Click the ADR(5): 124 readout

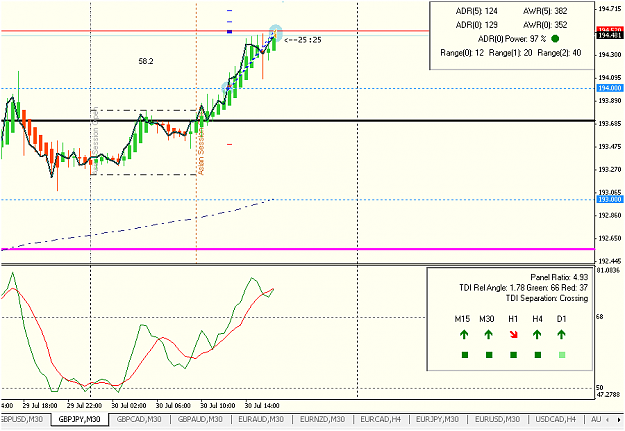[x=476, y=11]
